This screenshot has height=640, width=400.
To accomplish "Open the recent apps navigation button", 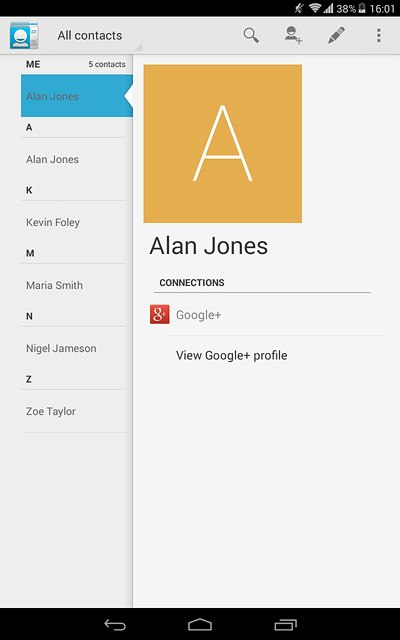I will [286, 624].
